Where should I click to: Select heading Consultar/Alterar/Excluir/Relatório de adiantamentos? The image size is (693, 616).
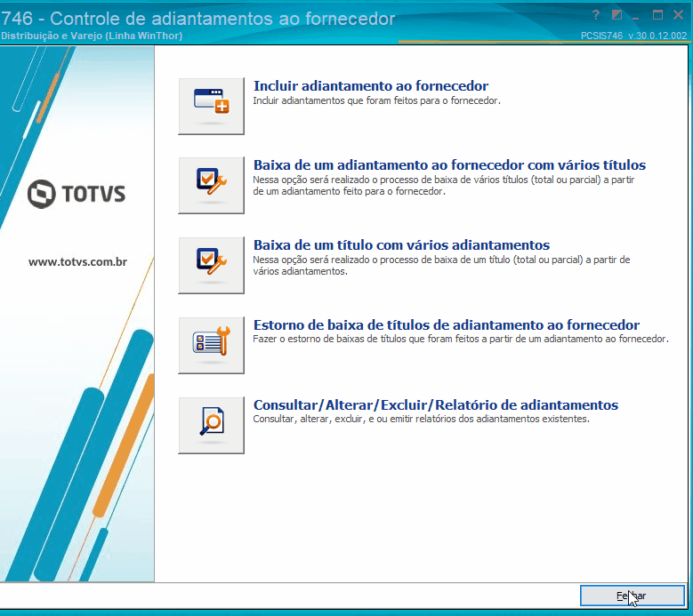[436, 404]
